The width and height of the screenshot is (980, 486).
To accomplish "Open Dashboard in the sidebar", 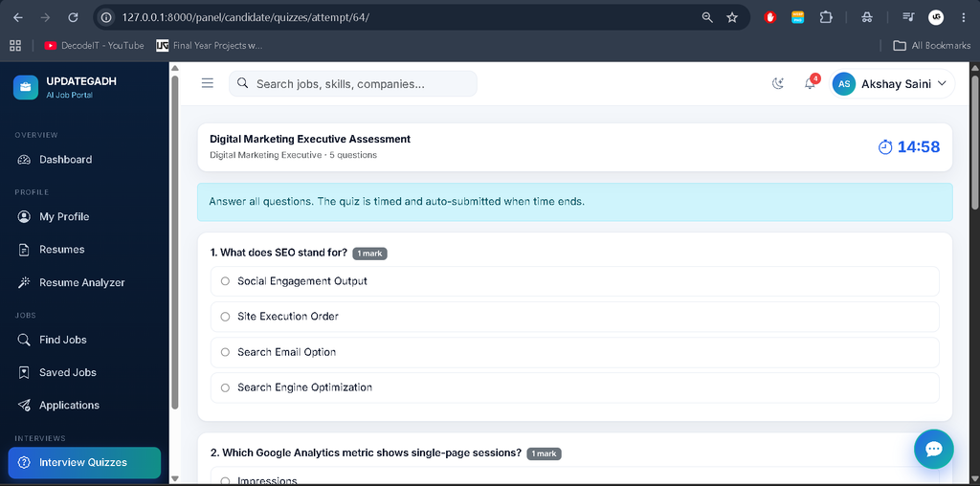I will coord(84,160).
